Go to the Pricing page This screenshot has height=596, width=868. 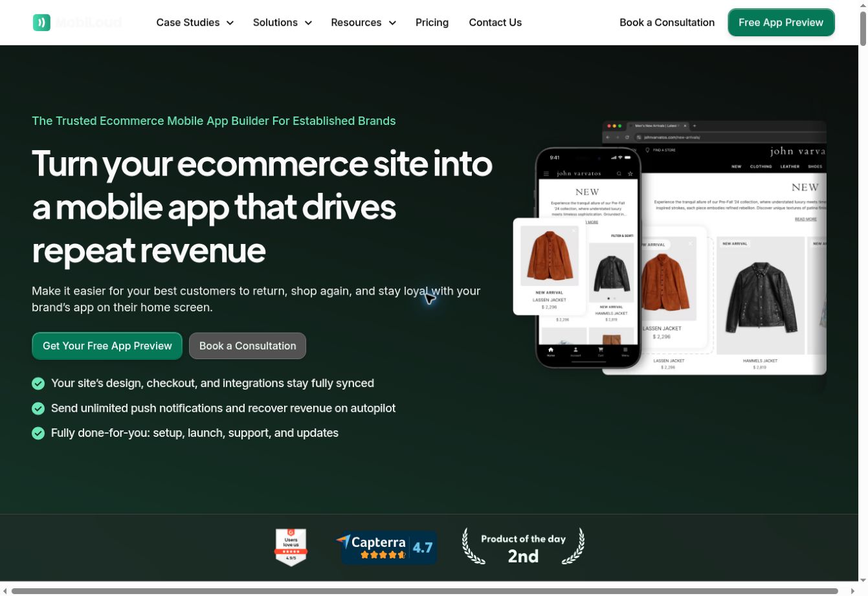coord(432,23)
